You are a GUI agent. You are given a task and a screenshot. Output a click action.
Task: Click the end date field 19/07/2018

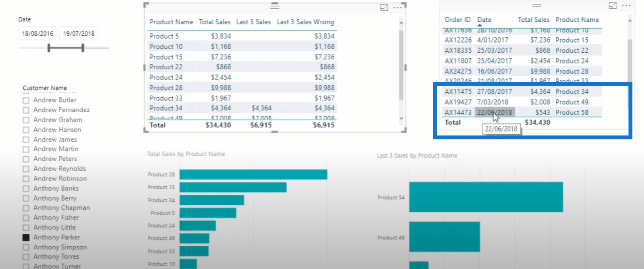78,33
